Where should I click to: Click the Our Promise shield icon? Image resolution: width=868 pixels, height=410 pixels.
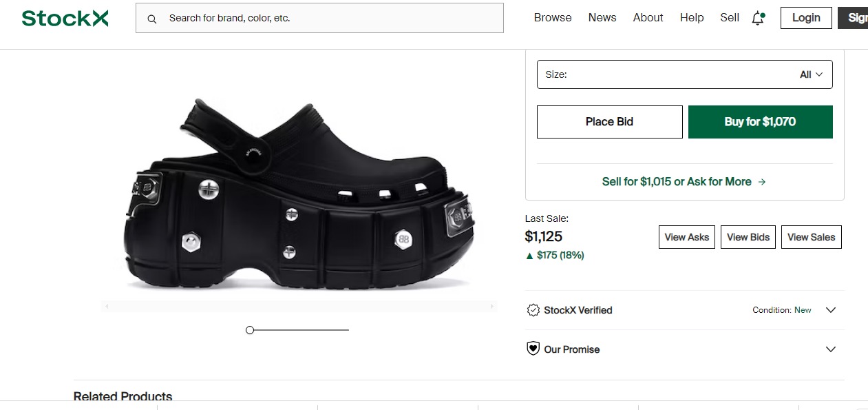click(x=533, y=349)
